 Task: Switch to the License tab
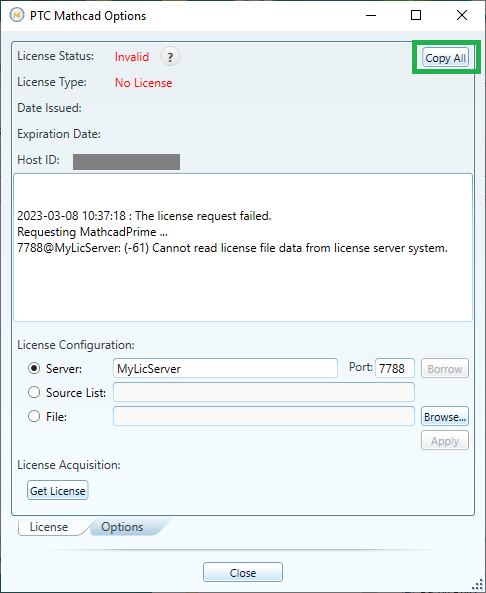(x=49, y=527)
